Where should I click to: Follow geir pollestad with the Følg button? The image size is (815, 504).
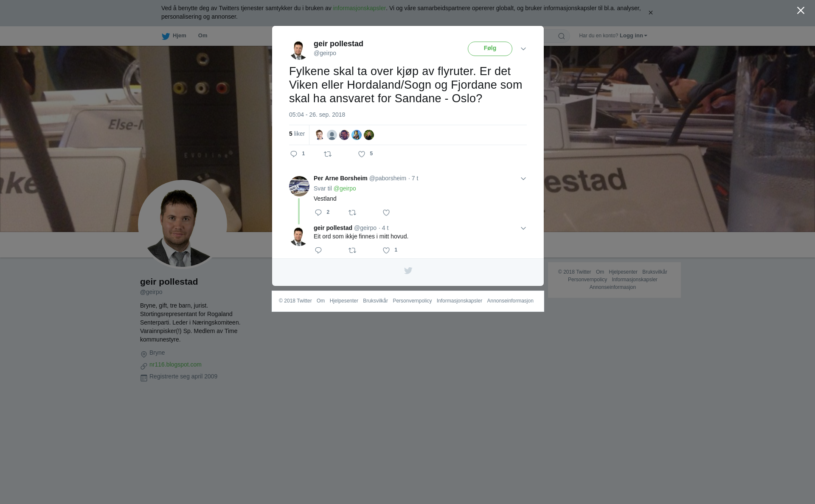click(490, 49)
